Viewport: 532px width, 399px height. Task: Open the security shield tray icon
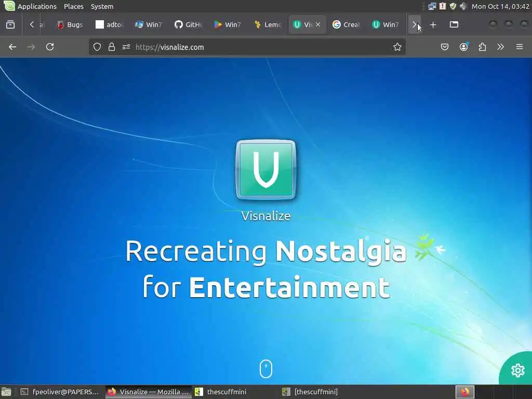453,6
